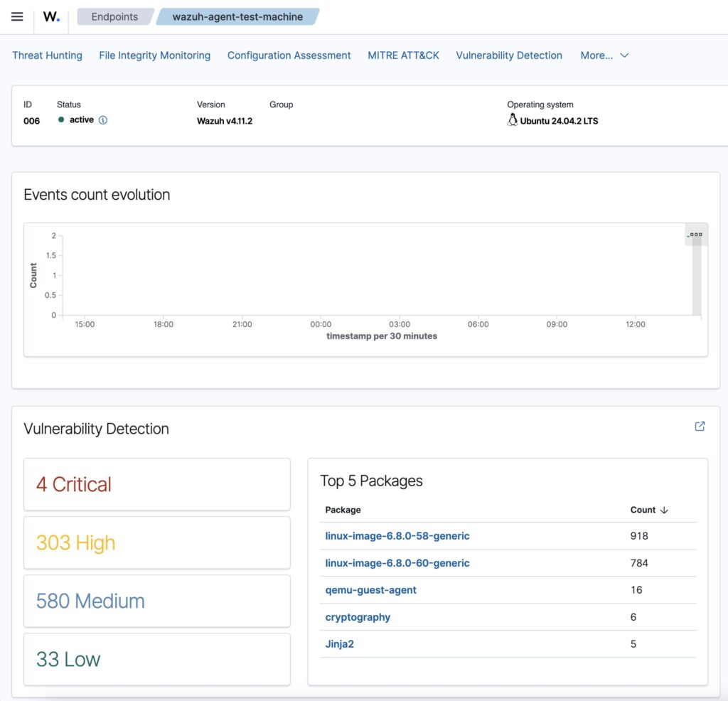
Task: Open the qemu-guest-agent package link
Action: pos(370,589)
